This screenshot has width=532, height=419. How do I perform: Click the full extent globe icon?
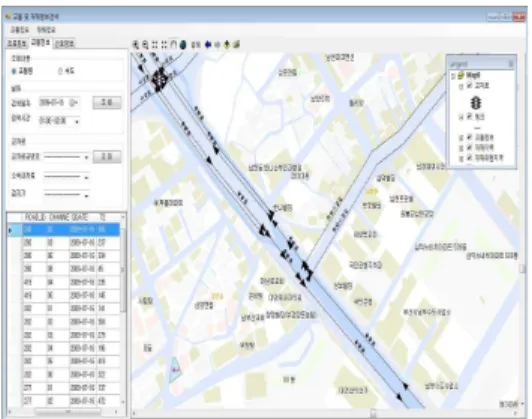click(x=183, y=44)
